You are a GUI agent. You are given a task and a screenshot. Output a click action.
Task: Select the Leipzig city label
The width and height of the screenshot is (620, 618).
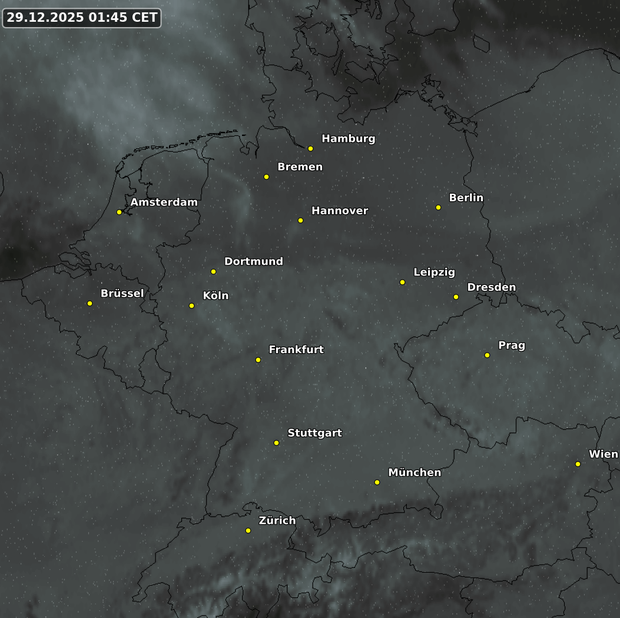click(x=434, y=273)
